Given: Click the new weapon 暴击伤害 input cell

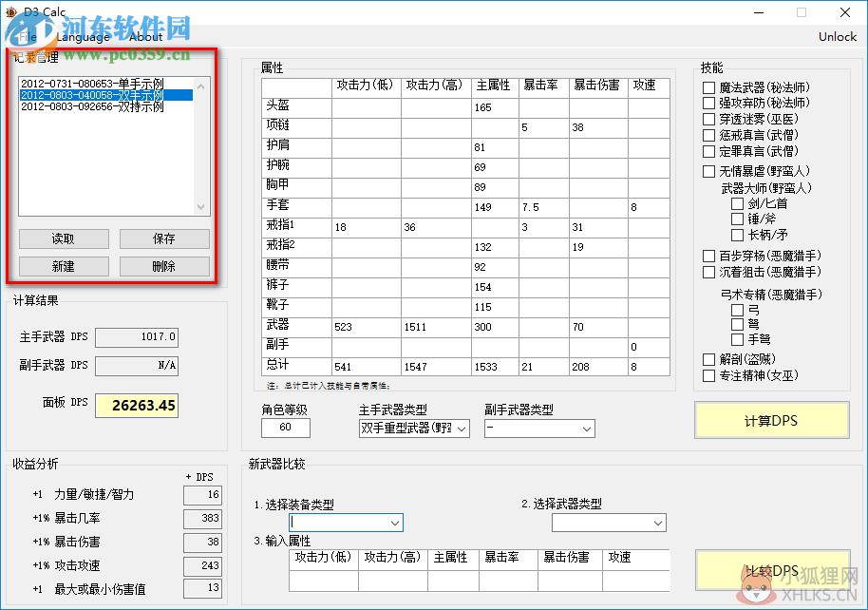Looking at the screenshot, I should pos(570,581).
